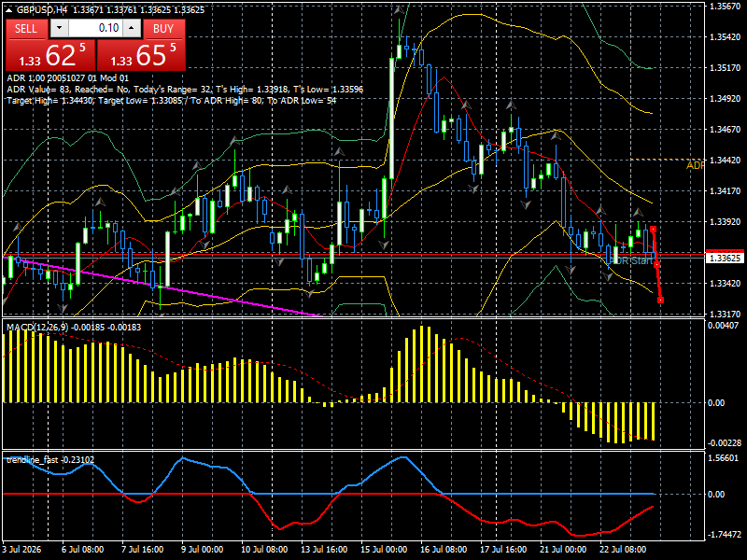Image resolution: width=747 pixels, height=560 pixels.
Task: Increase trade volume with up arrow
Action: [132, 28]
